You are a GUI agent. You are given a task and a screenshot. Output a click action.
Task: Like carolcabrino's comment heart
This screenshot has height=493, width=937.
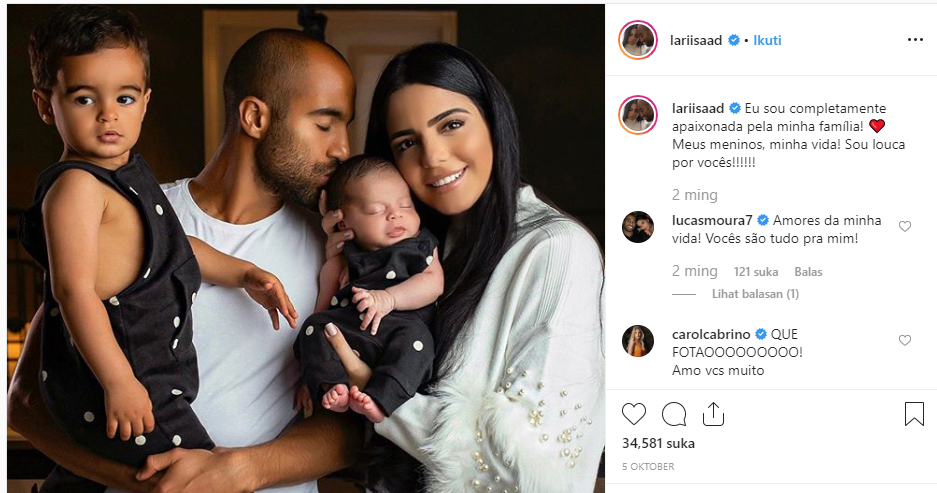pos(905,340)
